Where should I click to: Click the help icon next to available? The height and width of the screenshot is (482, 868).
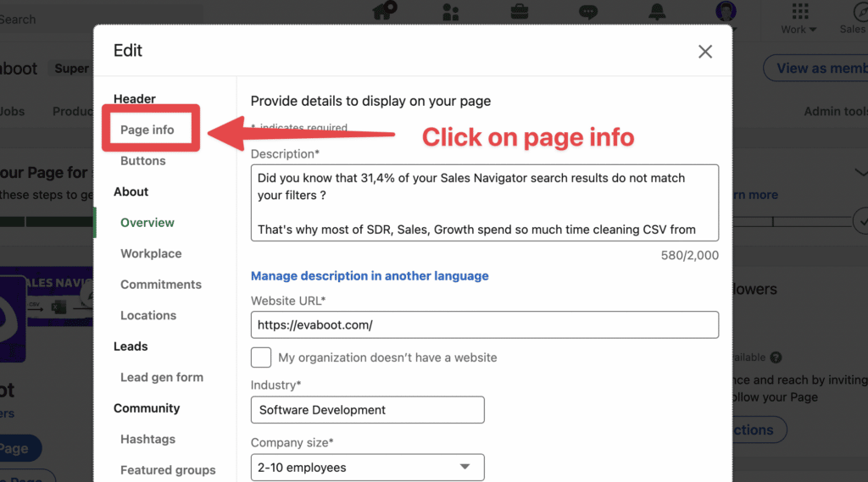776,357
